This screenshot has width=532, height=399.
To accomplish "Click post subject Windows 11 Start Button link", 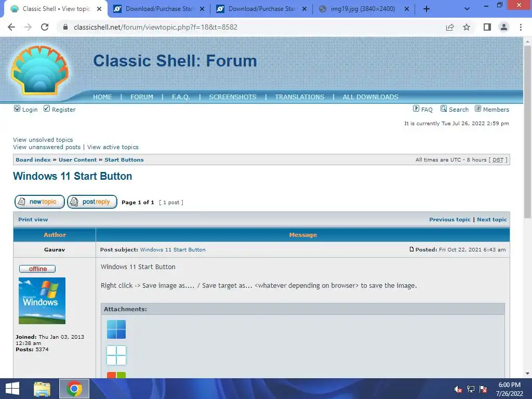I will coord(172,250).
